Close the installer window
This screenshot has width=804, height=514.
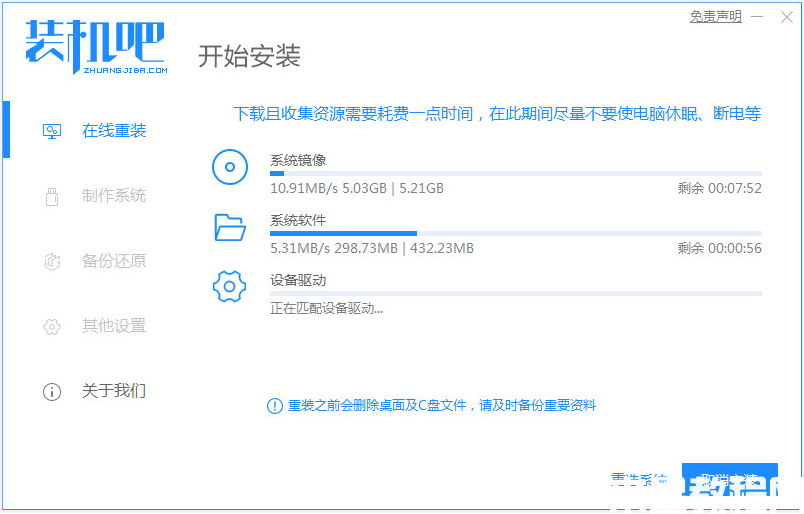coord(787,17)
